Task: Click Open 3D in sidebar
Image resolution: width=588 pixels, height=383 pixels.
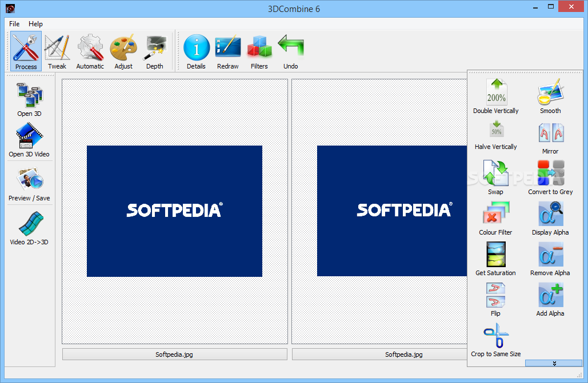Action: pos(29,100)
